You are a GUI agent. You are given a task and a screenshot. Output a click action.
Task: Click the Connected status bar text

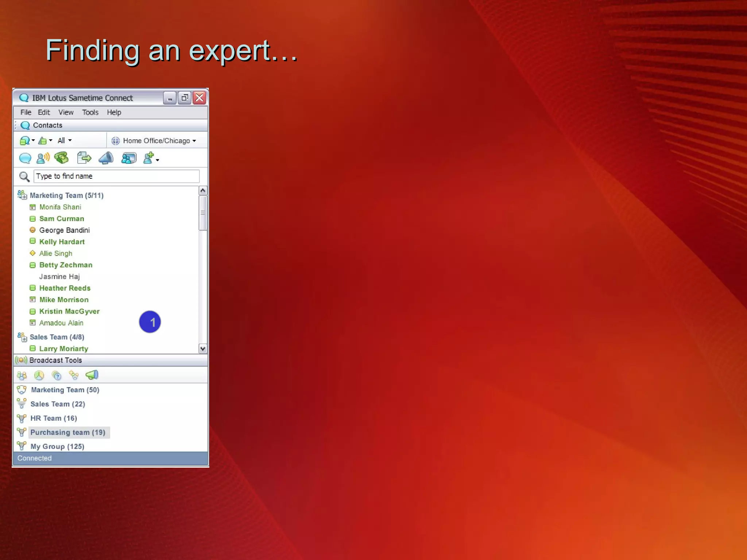(x=35, y=458)
